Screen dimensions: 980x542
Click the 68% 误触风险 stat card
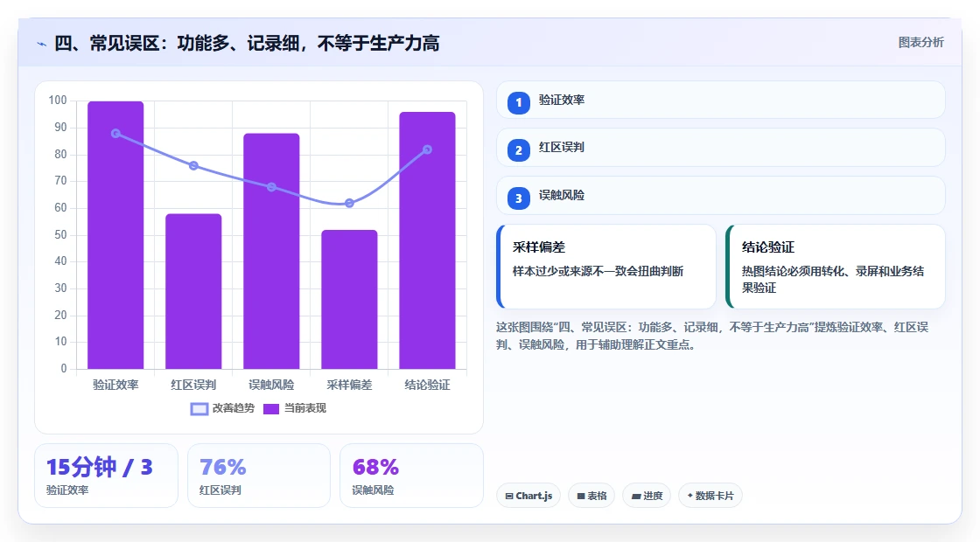[411, 476]
